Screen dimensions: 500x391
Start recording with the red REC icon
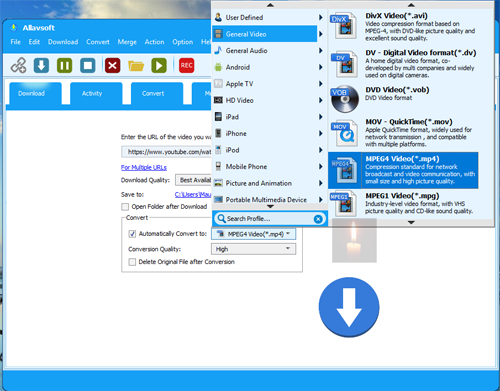coord(186,65)
